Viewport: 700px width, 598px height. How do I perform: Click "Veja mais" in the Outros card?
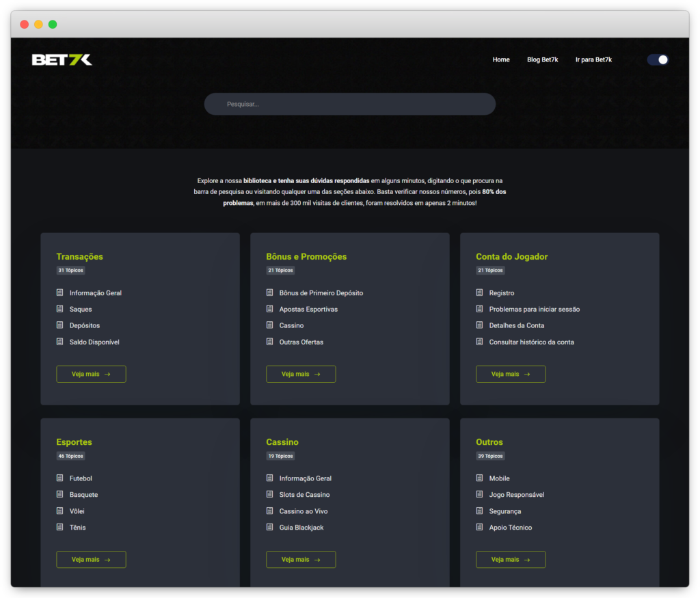(x=511, y=559)
